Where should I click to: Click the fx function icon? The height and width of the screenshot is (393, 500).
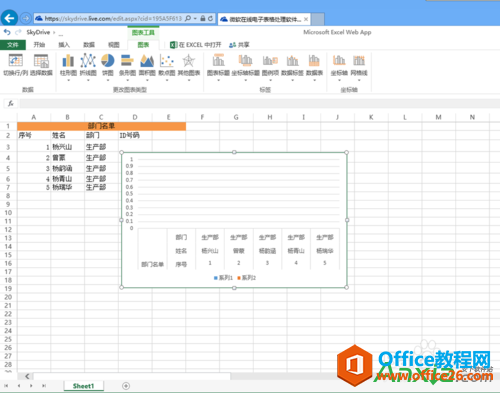pyautogui.click(x=11, y=103)
